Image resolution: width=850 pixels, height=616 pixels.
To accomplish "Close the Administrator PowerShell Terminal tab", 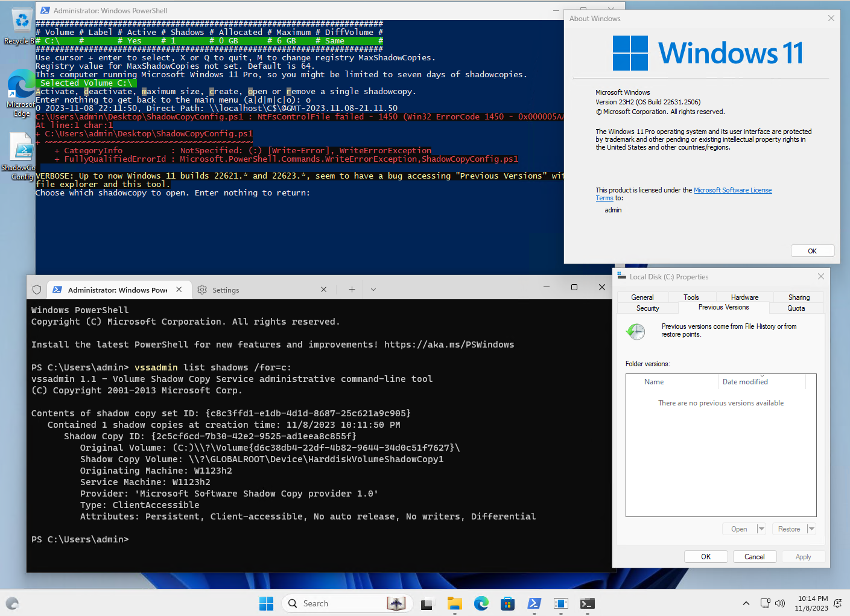I will pyautogui.click(x=179, y=290).
